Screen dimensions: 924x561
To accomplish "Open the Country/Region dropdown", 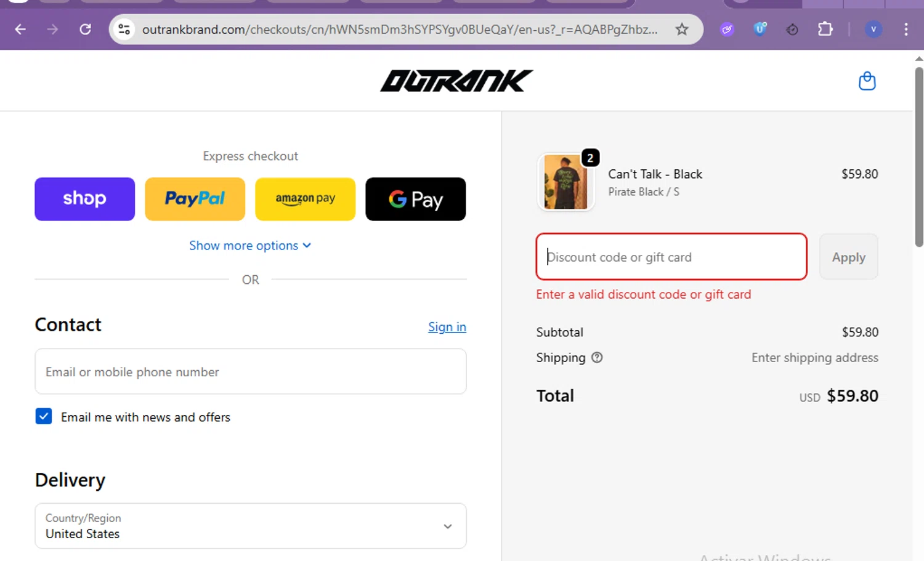I will click(251, 526).
